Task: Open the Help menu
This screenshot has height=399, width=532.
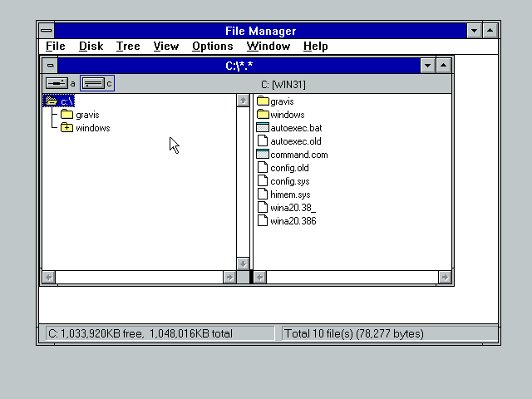Action: [x=316, y=47]
